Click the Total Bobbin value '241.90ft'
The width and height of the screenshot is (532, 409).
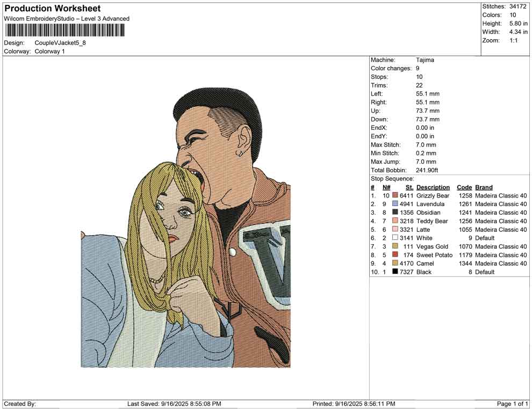coord(427,170)
